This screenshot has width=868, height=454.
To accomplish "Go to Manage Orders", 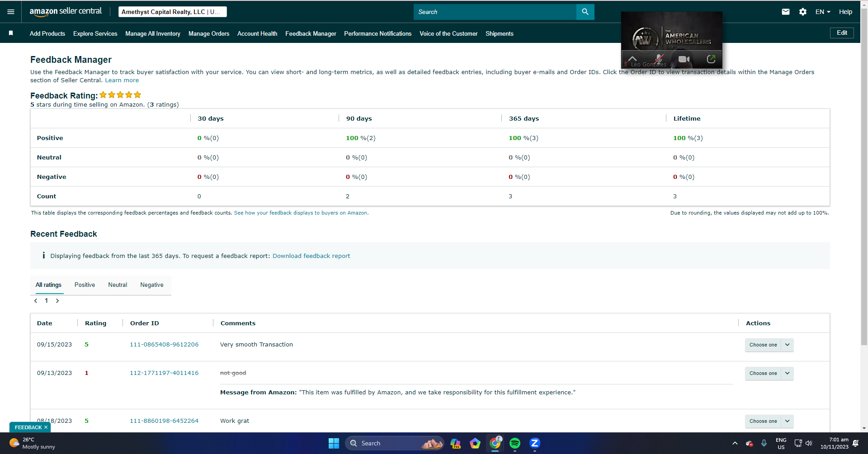I will point(209,33).
